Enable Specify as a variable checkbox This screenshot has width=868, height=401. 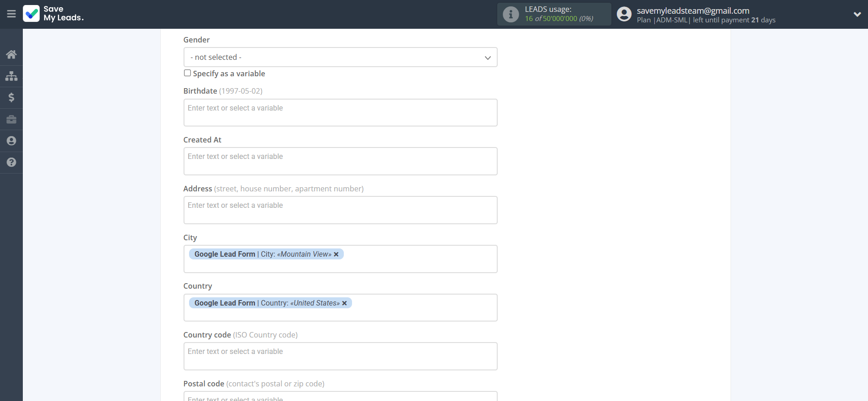[x=187, y=73]
